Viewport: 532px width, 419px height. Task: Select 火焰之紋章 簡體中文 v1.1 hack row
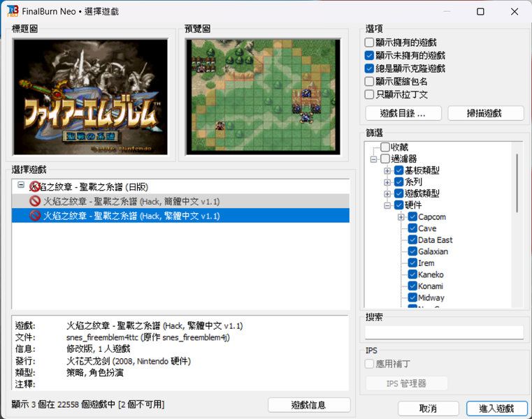pos(180,201)
